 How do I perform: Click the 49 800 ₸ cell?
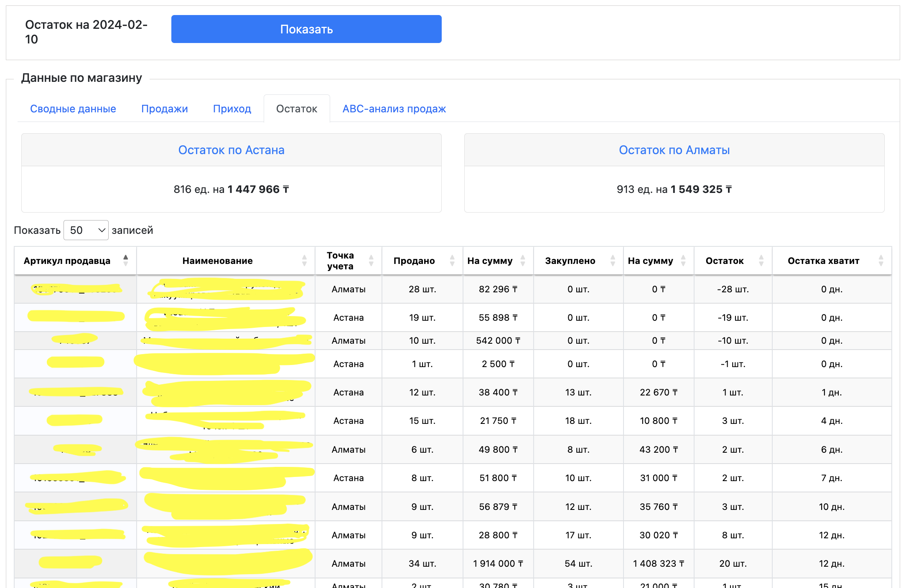coord(498,449)
